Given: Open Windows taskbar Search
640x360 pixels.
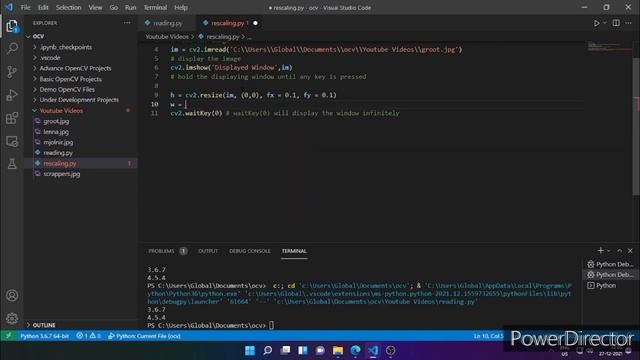Looking at the screenshot, I should (267, 350).
